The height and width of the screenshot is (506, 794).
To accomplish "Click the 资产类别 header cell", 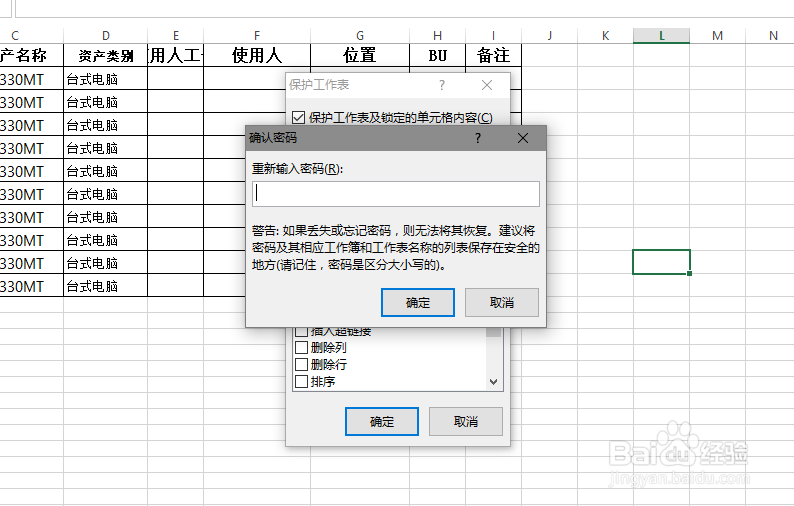I will point(105,55).
